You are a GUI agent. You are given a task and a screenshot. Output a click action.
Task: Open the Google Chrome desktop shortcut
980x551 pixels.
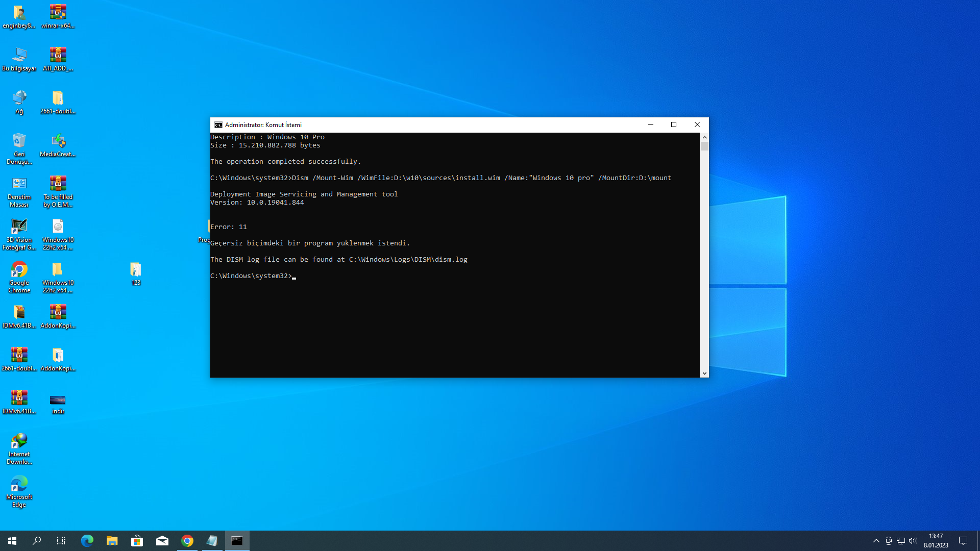coord(19,270)
